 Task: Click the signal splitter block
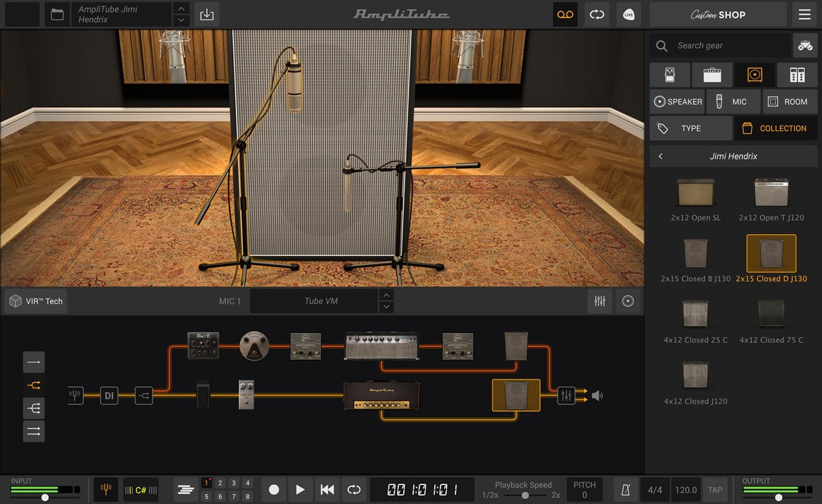(x=144, y=396)
